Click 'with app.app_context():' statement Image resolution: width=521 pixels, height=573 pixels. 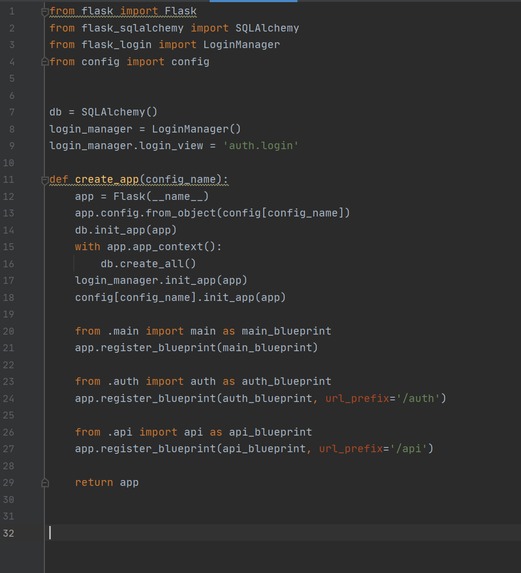[148, 247]
